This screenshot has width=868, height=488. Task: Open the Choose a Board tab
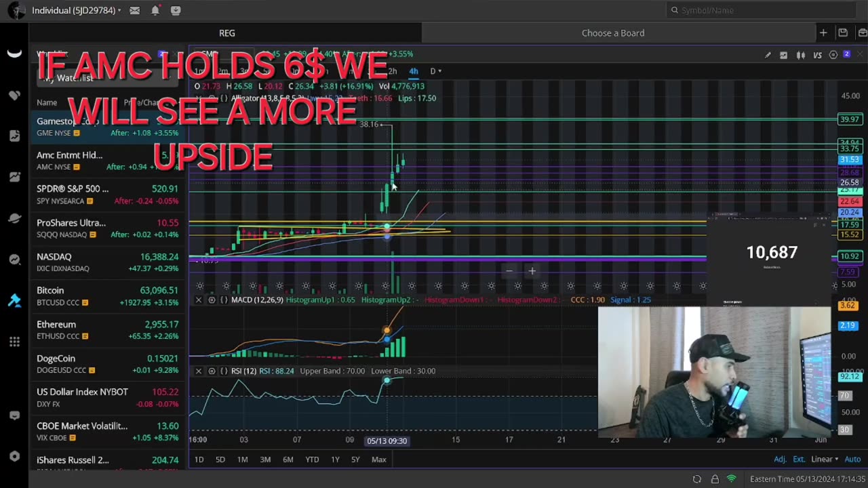(x=613, y=33)
